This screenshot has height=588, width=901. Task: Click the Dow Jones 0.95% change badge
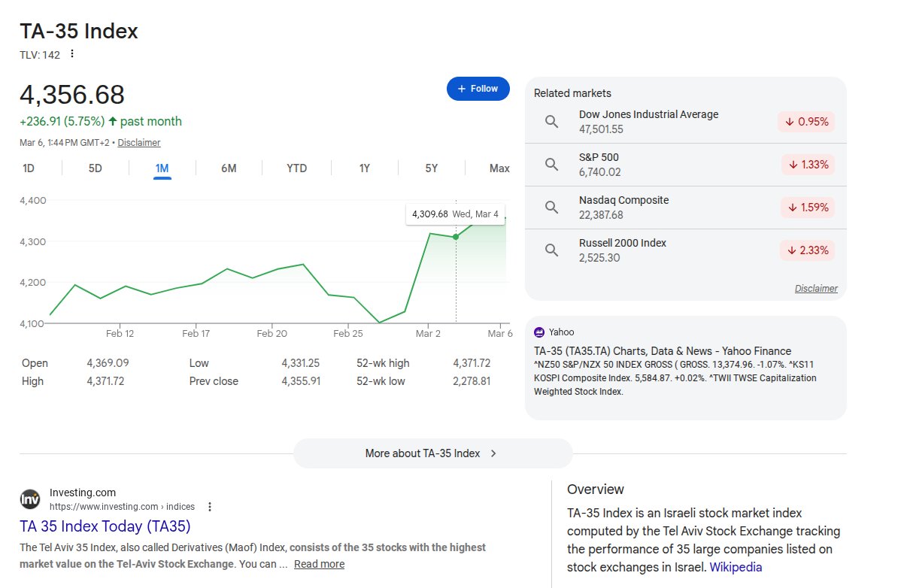806,122
